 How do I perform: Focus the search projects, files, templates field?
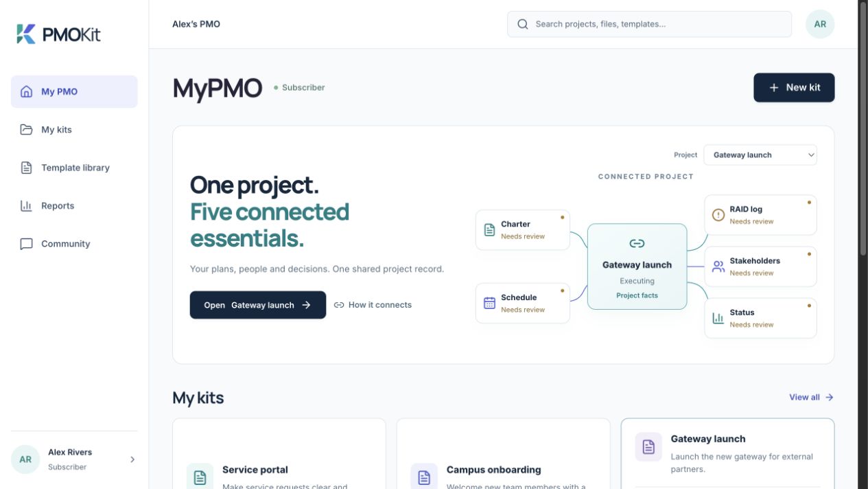click(649, 24)
